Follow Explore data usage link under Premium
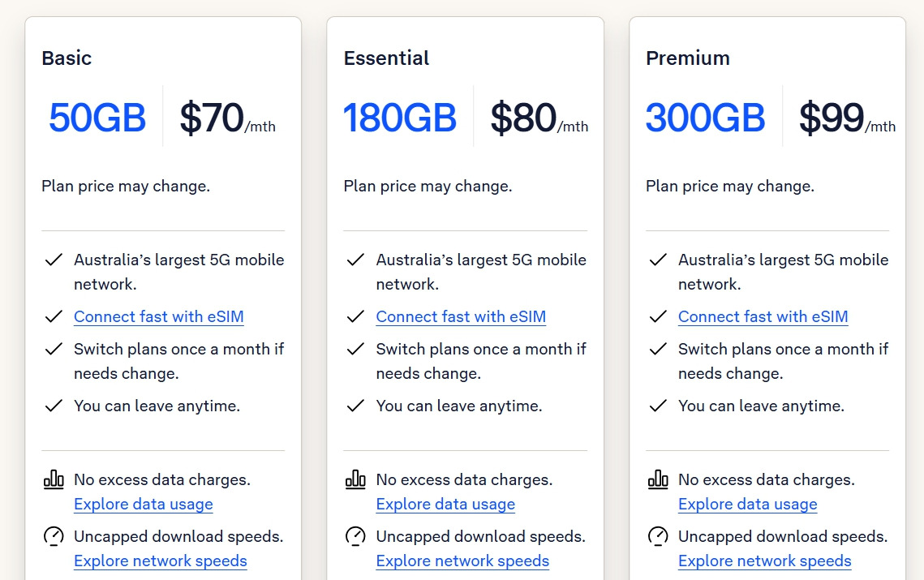The width and height of the screenshot is (924, 580). (748, 504)
